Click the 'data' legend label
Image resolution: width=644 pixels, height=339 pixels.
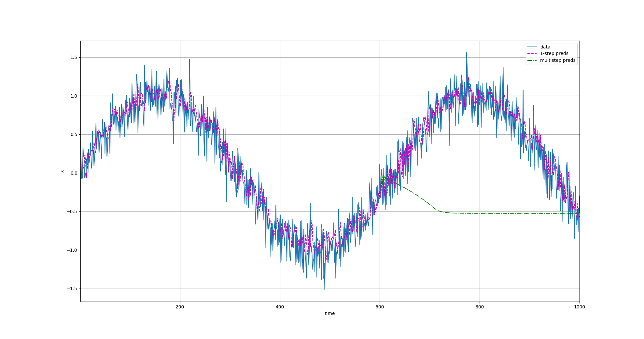pos(545,47)
